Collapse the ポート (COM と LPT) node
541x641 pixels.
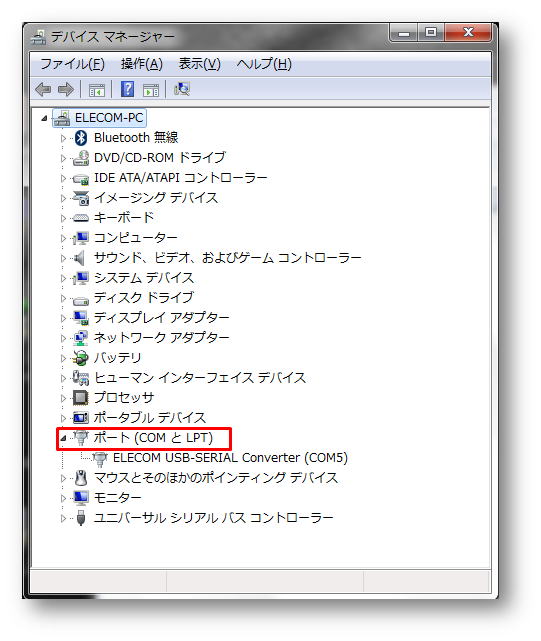[x=63, y=438]
